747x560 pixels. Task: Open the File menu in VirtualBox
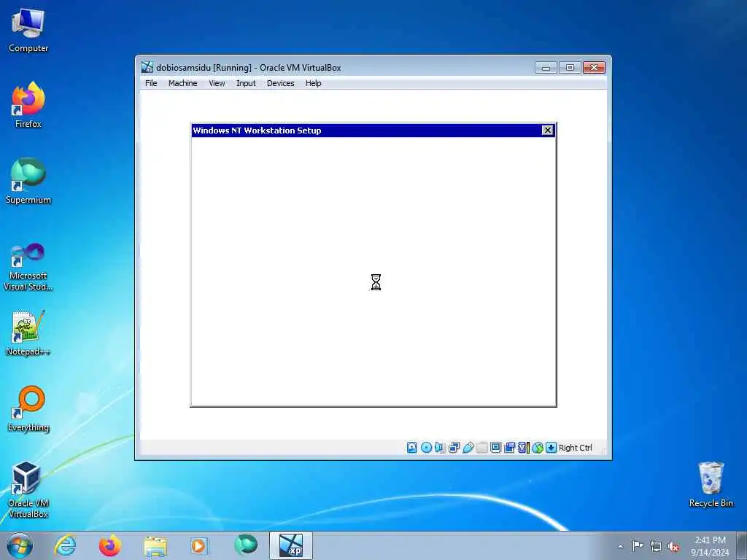(151, 83)
